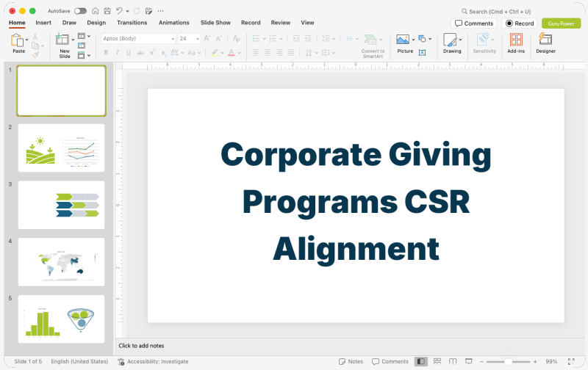Insert a text box

422,53
